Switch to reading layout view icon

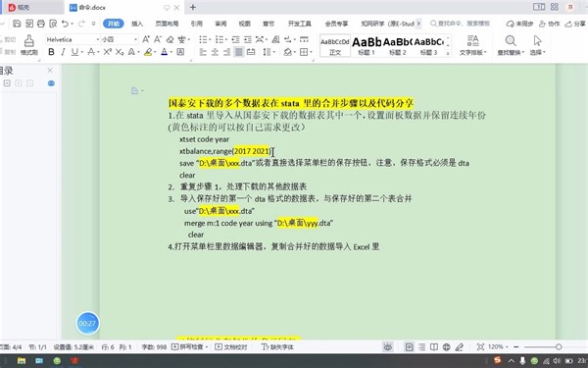[434, 347]
